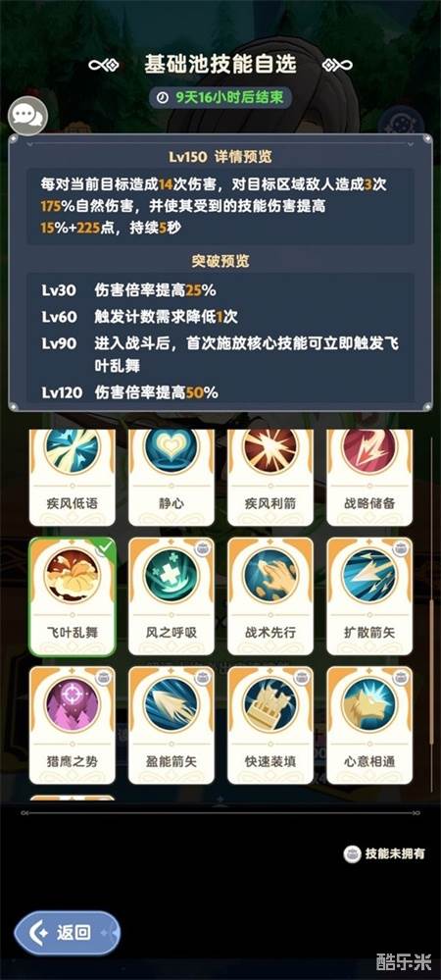
Task: Select the 疾风低语 skill icon
Action: click(x=72, y=449)
